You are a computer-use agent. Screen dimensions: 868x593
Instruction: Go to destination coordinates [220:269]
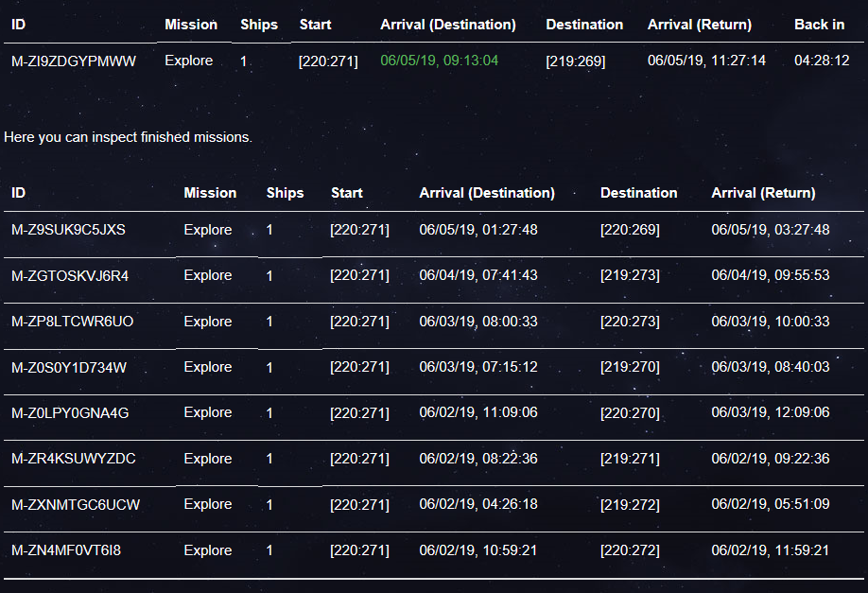[x=630, y=230]
